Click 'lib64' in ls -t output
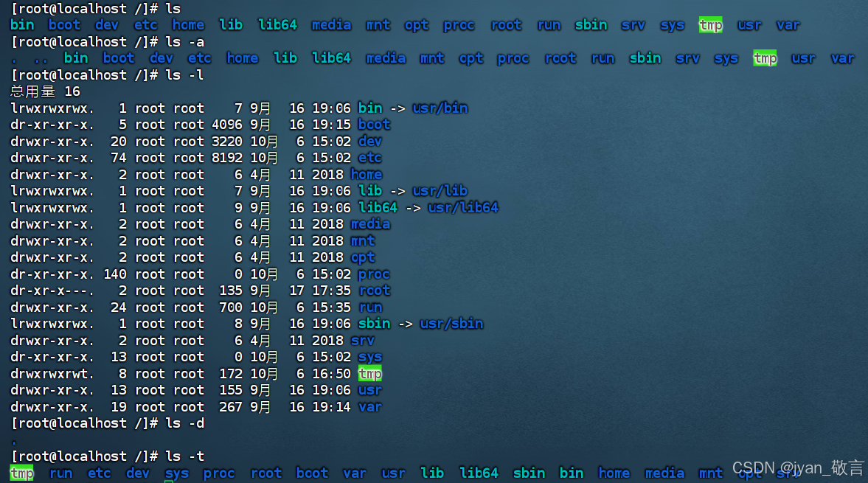868x483 pixels. [479, 473]
